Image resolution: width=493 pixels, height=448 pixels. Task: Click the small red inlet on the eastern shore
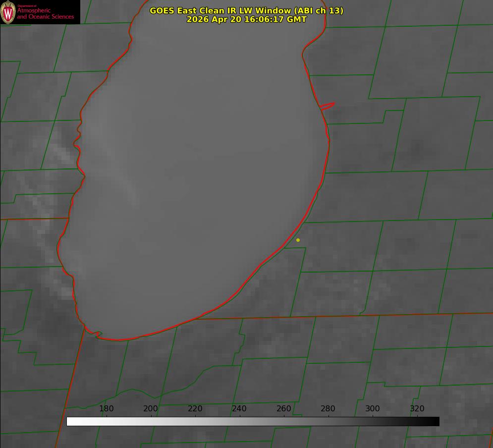(x=327, y=106)
